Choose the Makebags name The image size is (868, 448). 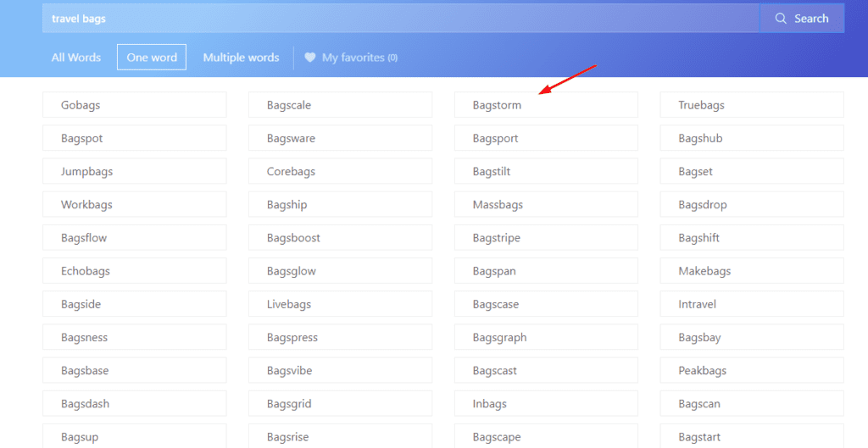(753, 270)
